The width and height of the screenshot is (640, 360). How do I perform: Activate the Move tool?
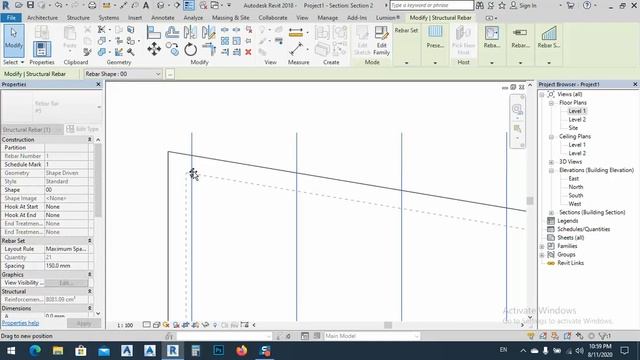(x=154, y=49)
